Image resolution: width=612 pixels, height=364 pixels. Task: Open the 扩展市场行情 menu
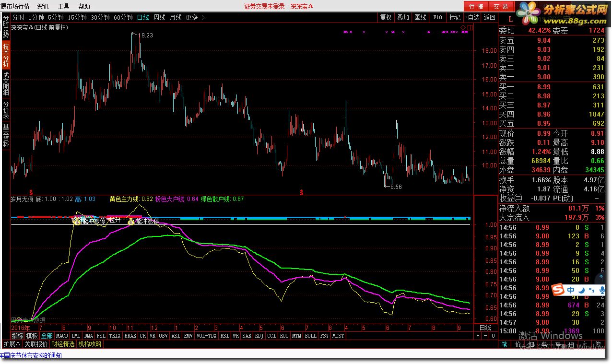pos(15,6)
